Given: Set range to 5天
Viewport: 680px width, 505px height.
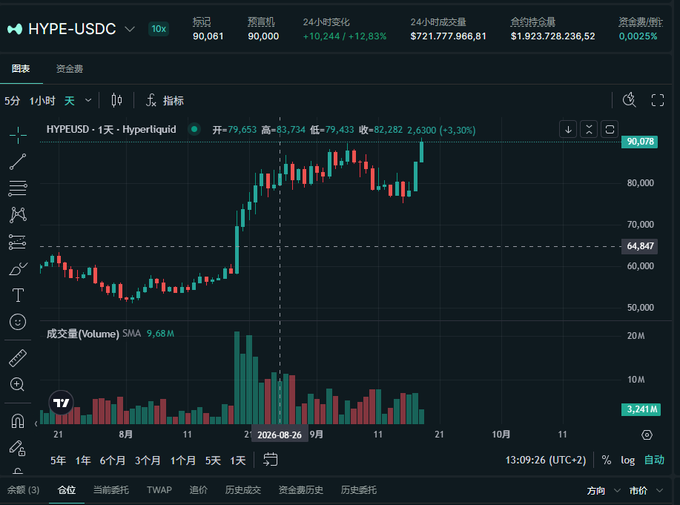Looking at the screenshot, I should point(213,460).
